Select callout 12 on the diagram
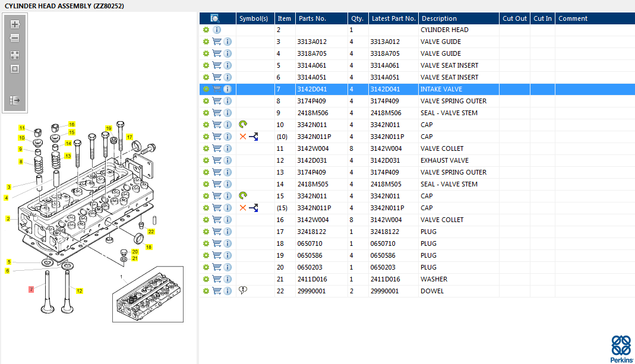 click(x=79, y=291)
